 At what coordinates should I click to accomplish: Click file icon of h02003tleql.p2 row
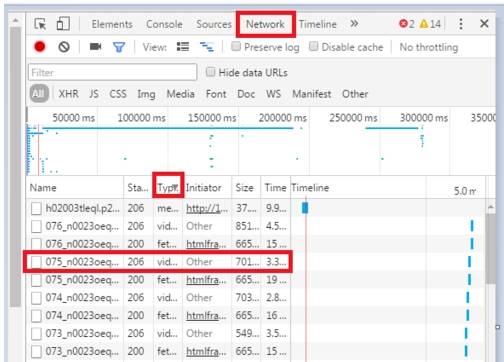point(36,209)
